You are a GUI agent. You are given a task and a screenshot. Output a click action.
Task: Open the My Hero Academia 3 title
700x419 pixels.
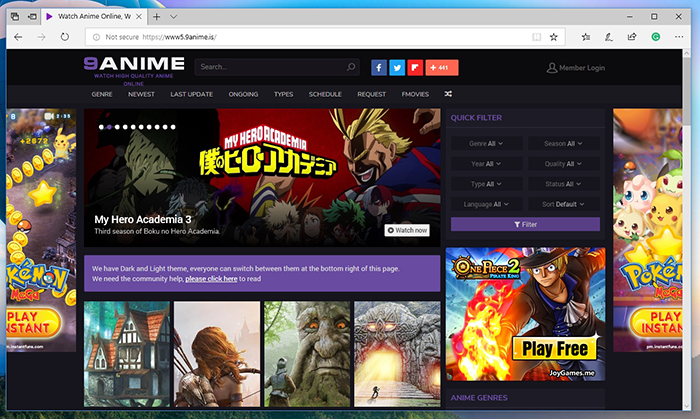click(x=143, y=220)
